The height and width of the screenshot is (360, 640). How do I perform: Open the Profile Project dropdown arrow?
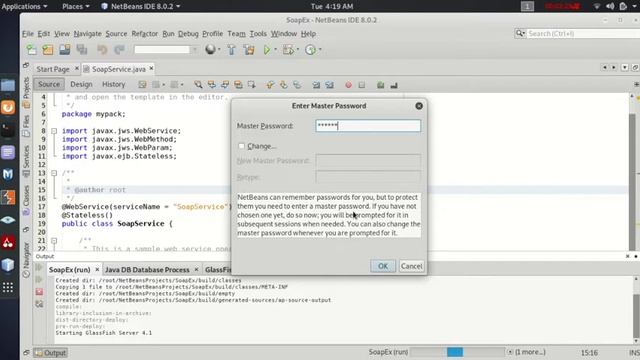coord(320,50)
